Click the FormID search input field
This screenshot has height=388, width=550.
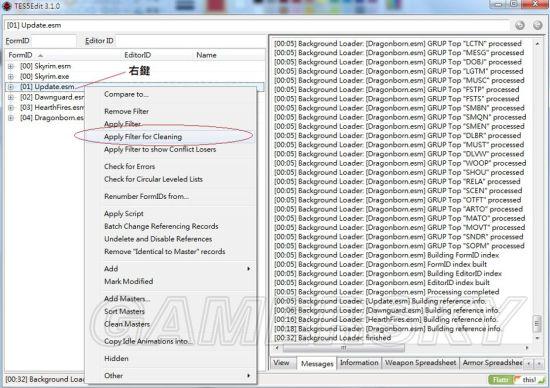[53, 41]
